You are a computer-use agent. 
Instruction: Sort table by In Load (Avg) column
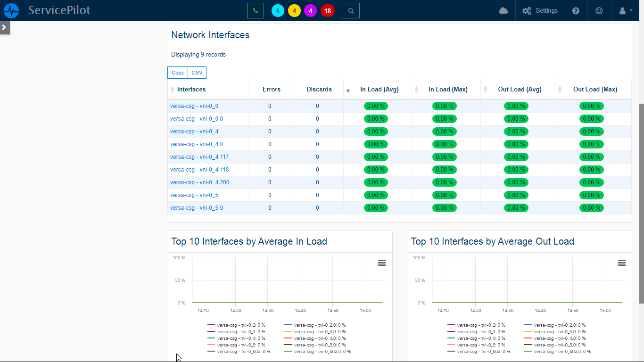point(379,90)
